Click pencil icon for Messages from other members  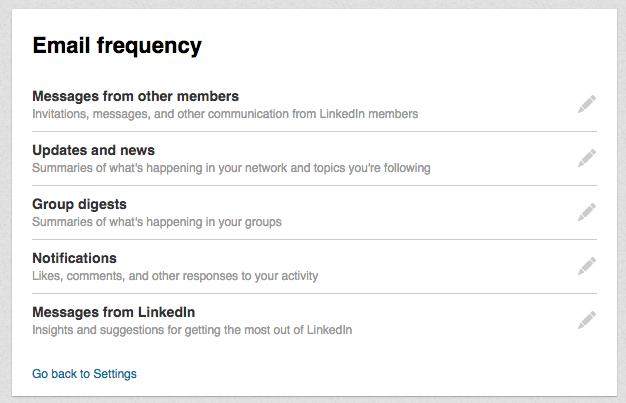587,104
